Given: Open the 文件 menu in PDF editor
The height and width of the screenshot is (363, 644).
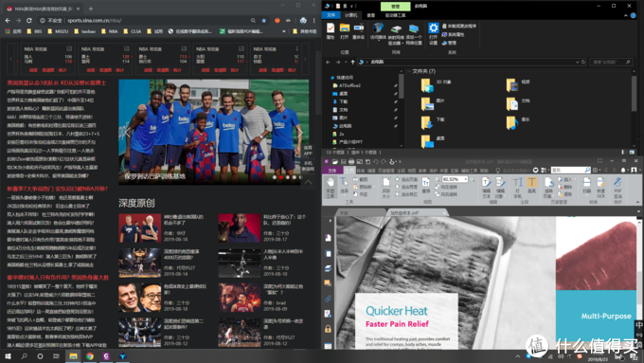Looking at the screenshot, I should [x=331, y=171].
